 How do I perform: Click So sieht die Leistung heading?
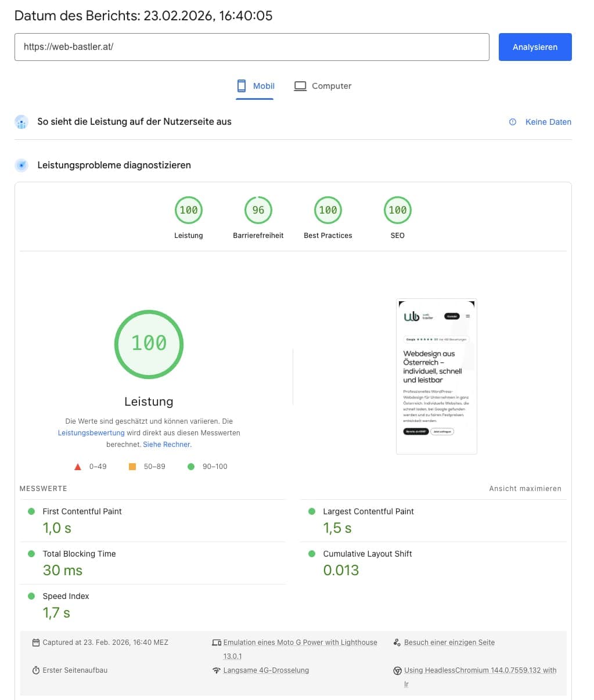(x=134, y=122)
